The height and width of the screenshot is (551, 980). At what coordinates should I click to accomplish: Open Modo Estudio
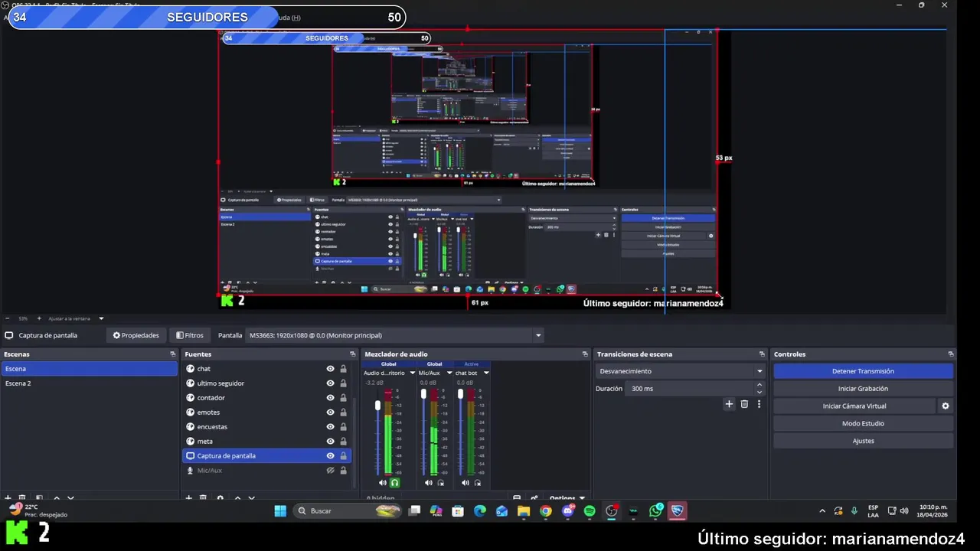[863, 423]
